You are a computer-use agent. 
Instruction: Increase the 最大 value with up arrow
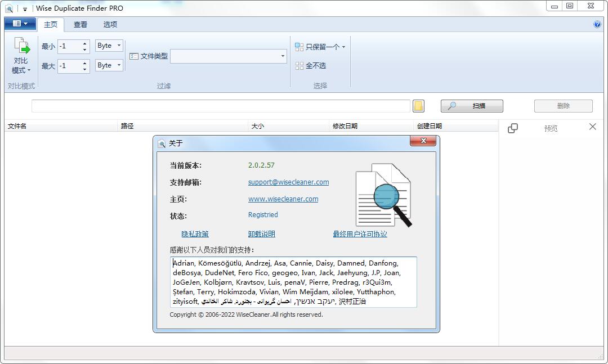coord(85,63)
